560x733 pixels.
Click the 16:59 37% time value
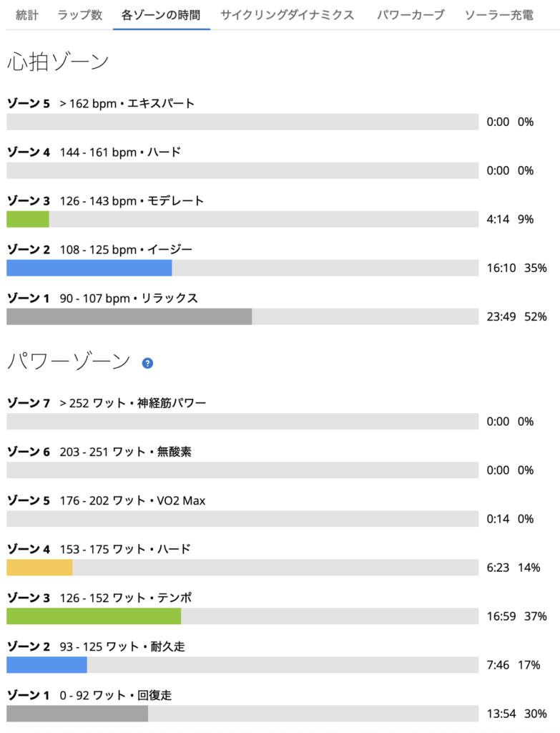[x=516, y=616]
